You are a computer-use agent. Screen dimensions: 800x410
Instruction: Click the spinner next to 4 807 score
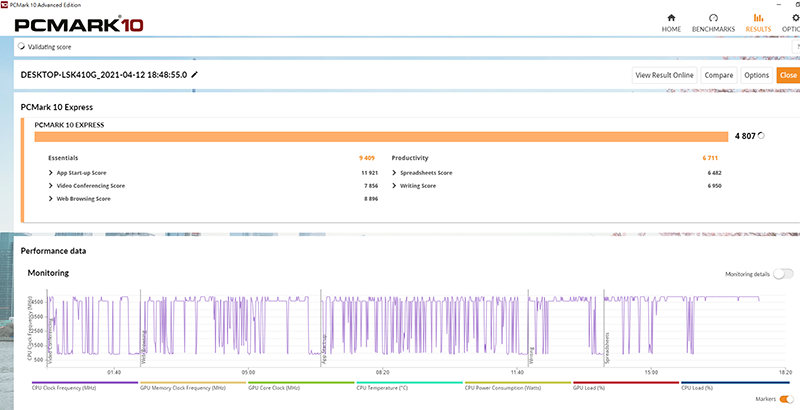pos(761,136)
